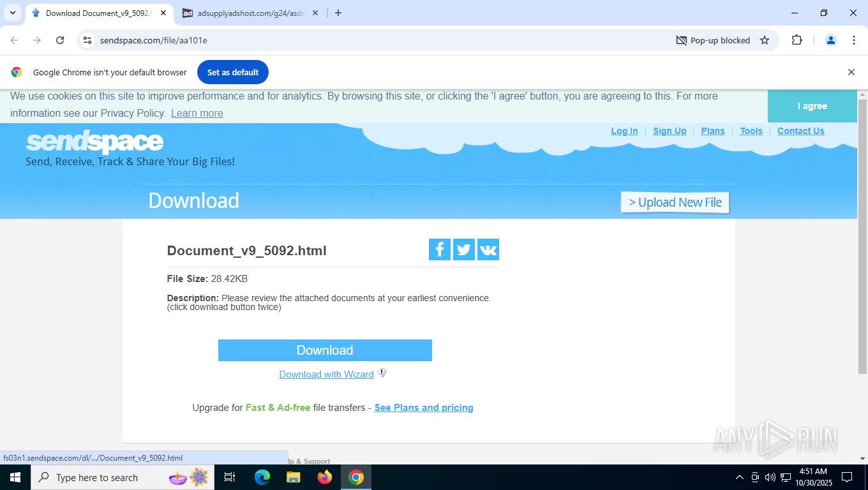Open the Contact Us link
The image size is (868, 490).
tap(801, 131)
